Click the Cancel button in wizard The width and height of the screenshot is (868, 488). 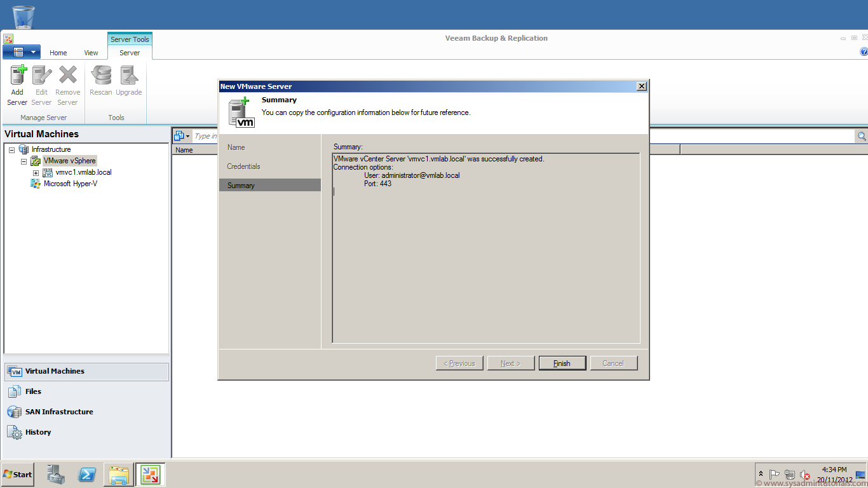click(x=614, y=363)
